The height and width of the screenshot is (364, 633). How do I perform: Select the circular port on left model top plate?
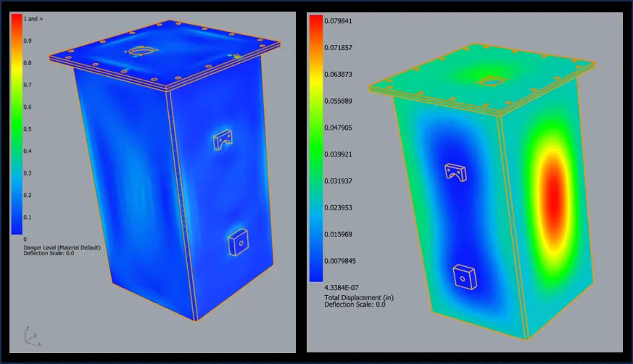[x=142, y=51]
